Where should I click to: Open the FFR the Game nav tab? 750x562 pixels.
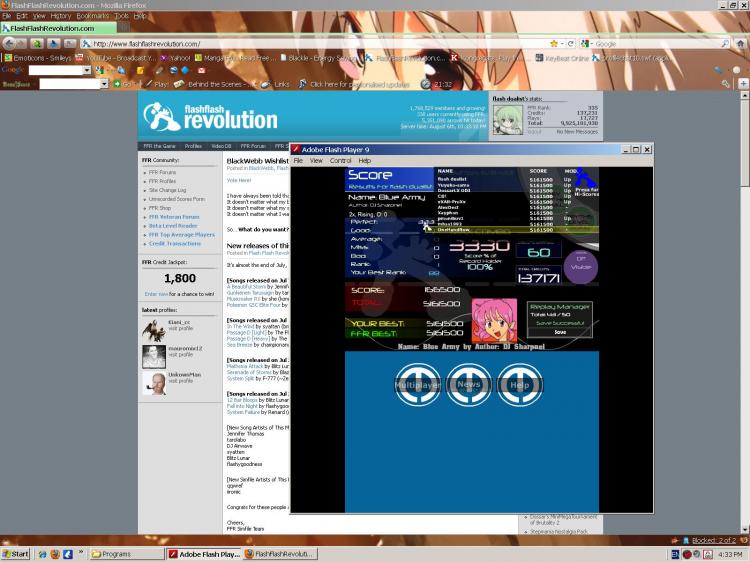click(159, 146)
